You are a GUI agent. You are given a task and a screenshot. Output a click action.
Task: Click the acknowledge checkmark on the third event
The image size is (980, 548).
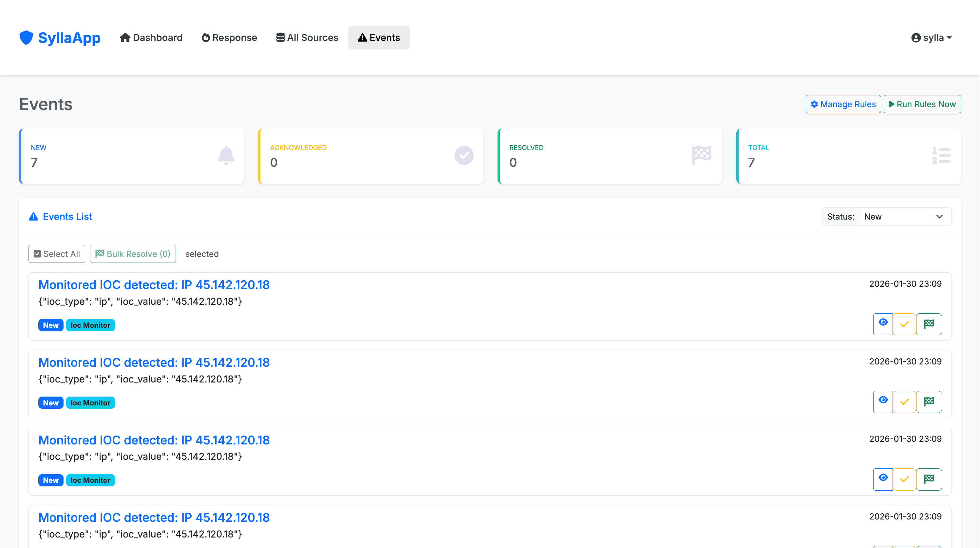905,479
